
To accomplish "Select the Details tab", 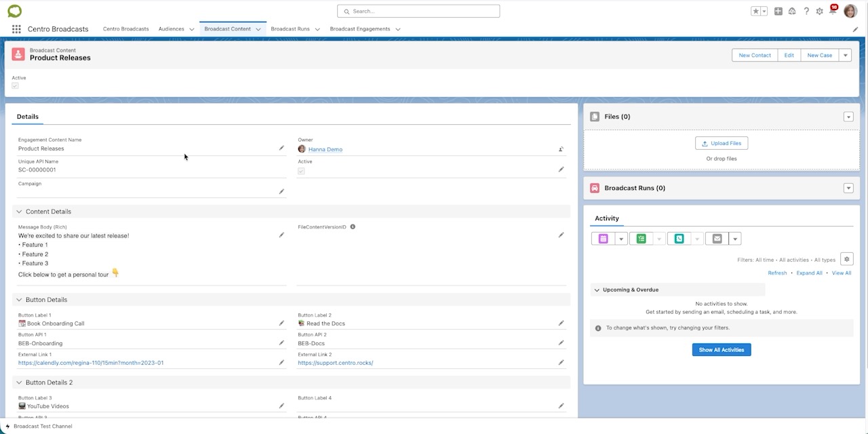I will [28, 117].
